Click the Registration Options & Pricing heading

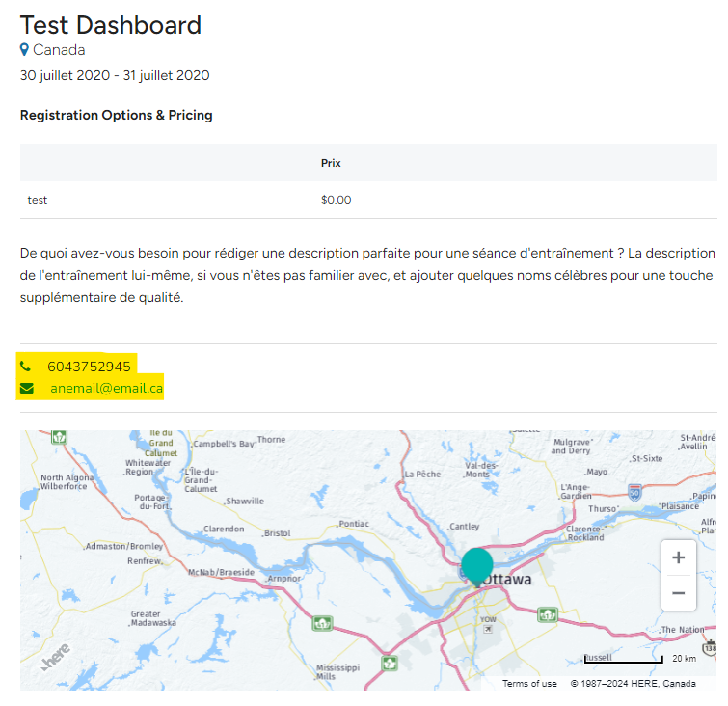point(116,115)
